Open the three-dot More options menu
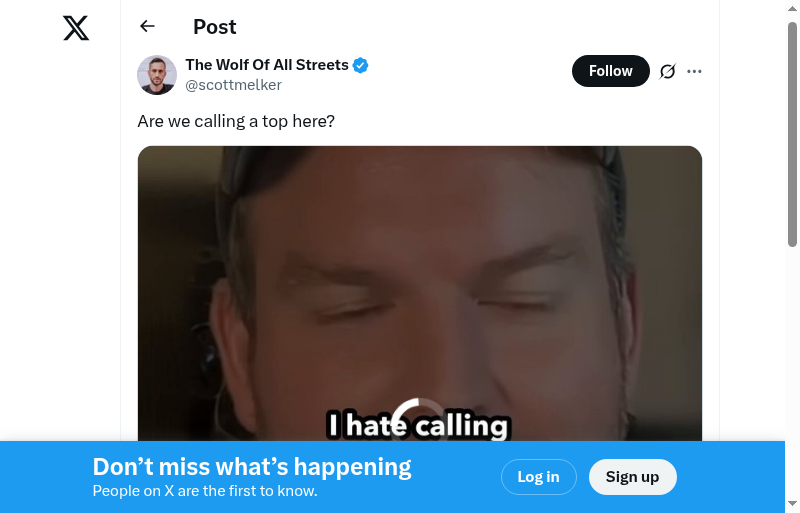This screenshot has height=513, width=800. click(694, 71)
